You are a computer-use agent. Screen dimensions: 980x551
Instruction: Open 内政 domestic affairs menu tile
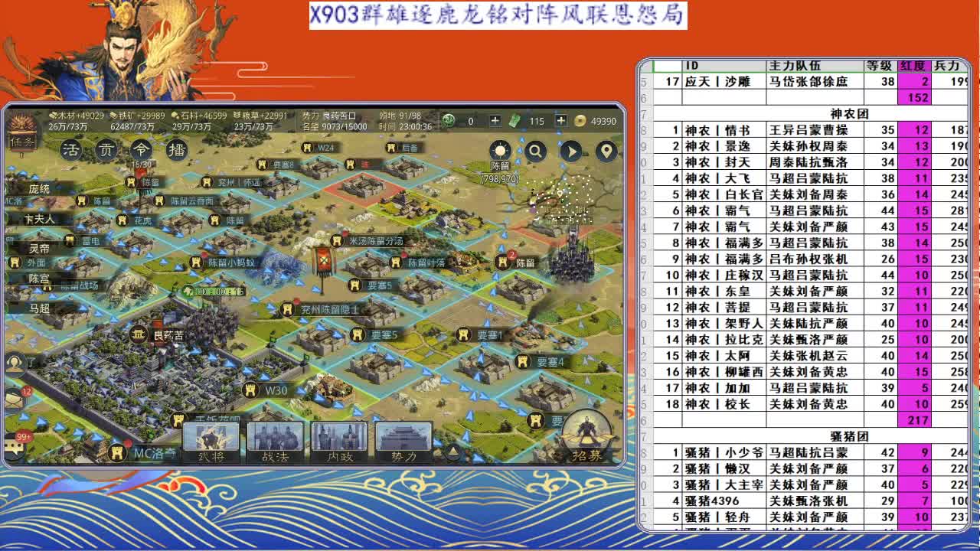tap(339, 442)
